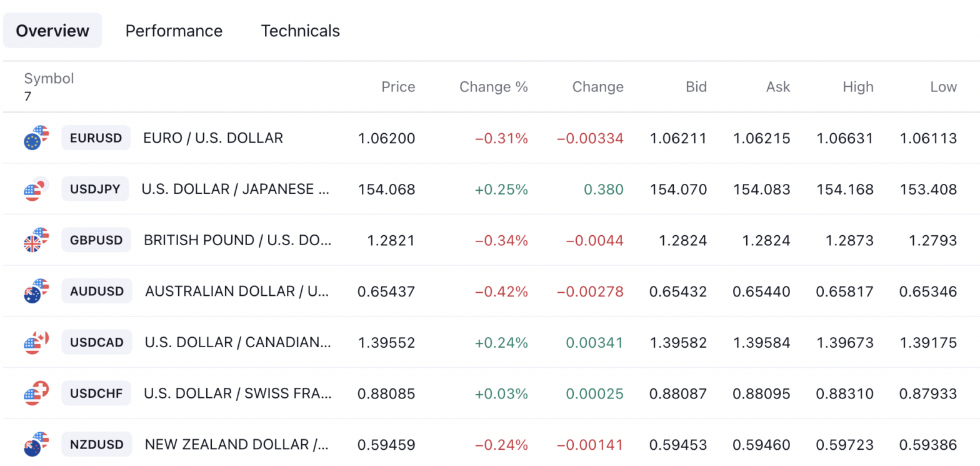This screenshot has height=466, width=980.
Task: Click the USDJPY flag icon
Action: [34, 189]
